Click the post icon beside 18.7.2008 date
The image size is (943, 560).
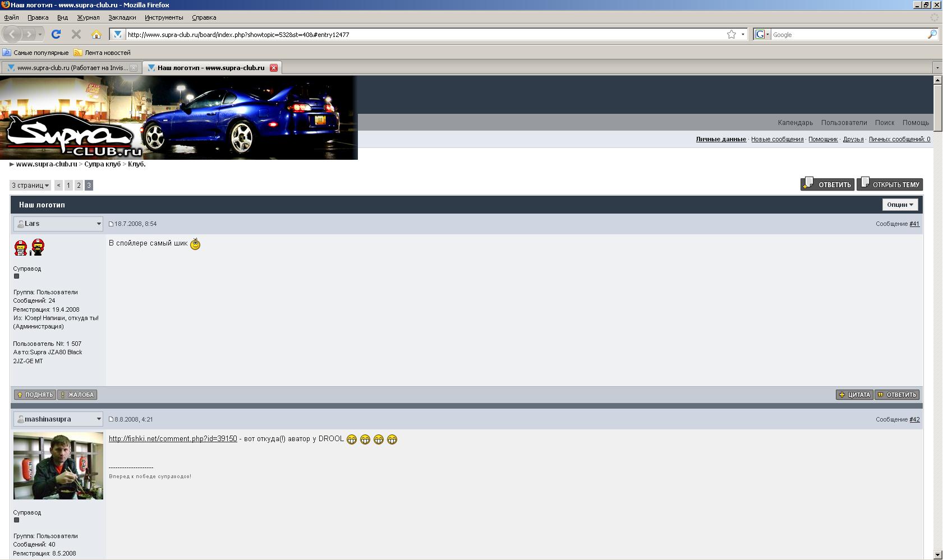click(111, 224)
